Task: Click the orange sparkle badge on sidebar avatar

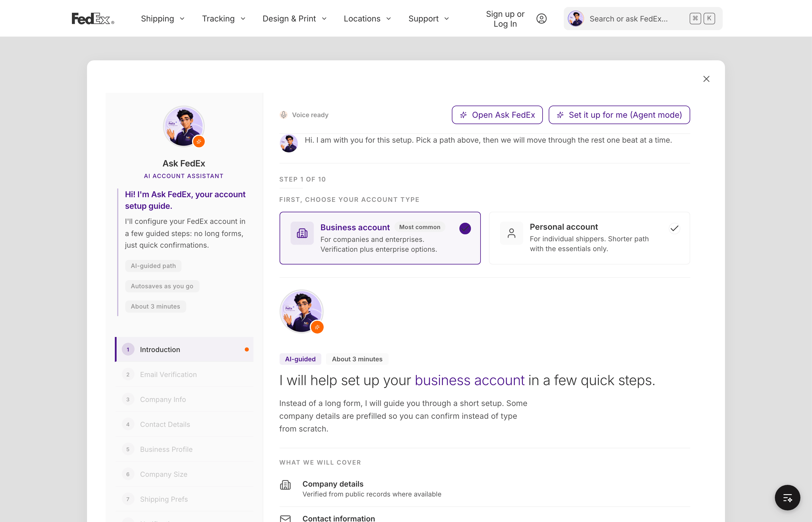Action: coord(199,141)
